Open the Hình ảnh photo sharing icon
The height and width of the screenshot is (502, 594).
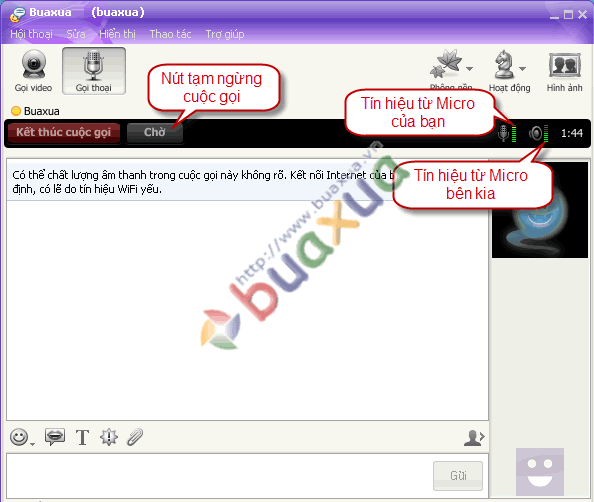point(564,71)
